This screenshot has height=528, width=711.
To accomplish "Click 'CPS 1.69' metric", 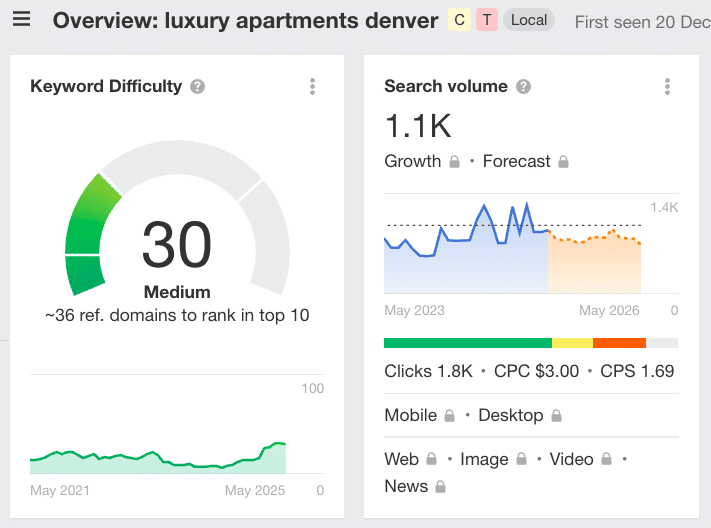I will pos(637,371).
